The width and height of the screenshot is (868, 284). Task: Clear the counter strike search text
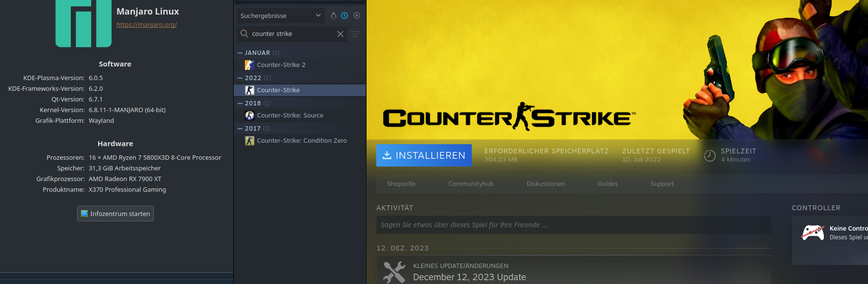point(340,34)
